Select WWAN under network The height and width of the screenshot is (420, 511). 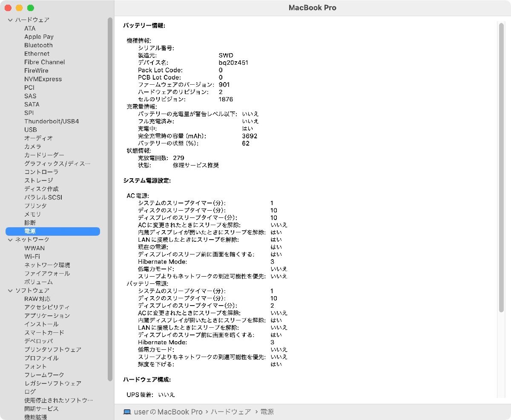click(x=34, y=248)
